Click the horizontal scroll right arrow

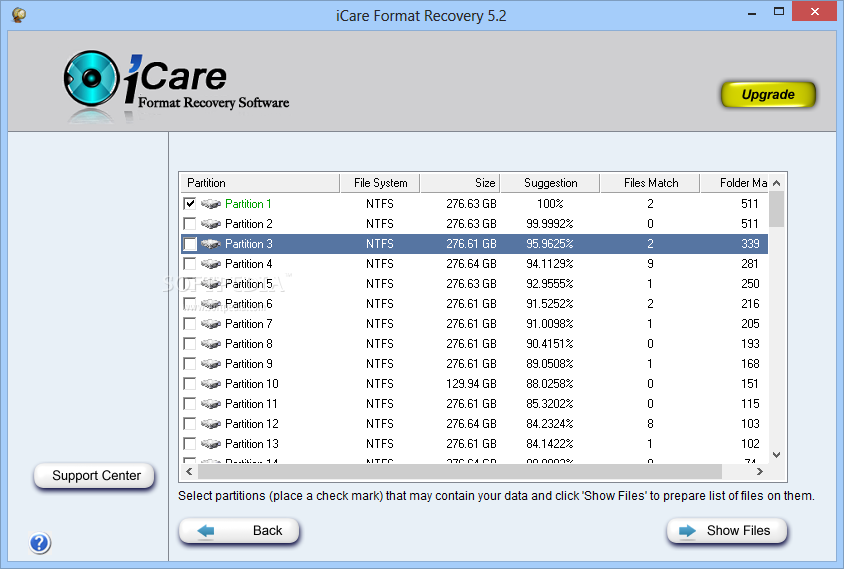pos(760,472)
